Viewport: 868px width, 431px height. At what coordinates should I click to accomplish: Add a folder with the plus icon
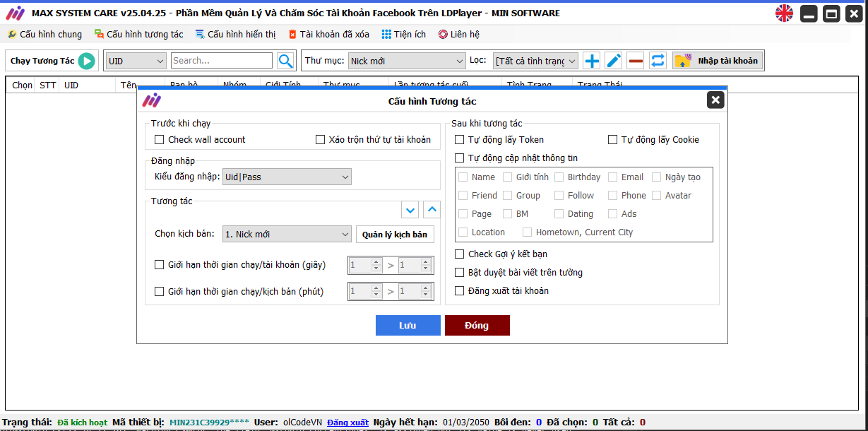tap(592, 61)
